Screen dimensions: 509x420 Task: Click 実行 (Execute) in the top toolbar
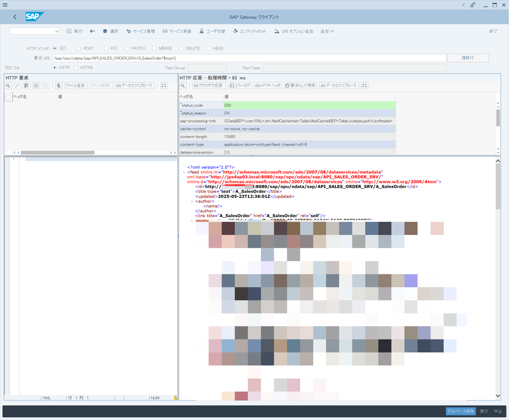click(74, 31)
